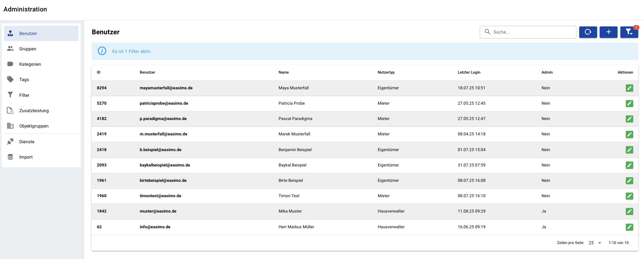The image size is (644, 259).
Task: Open the Gruppen menu item
Action: [41, 49]
